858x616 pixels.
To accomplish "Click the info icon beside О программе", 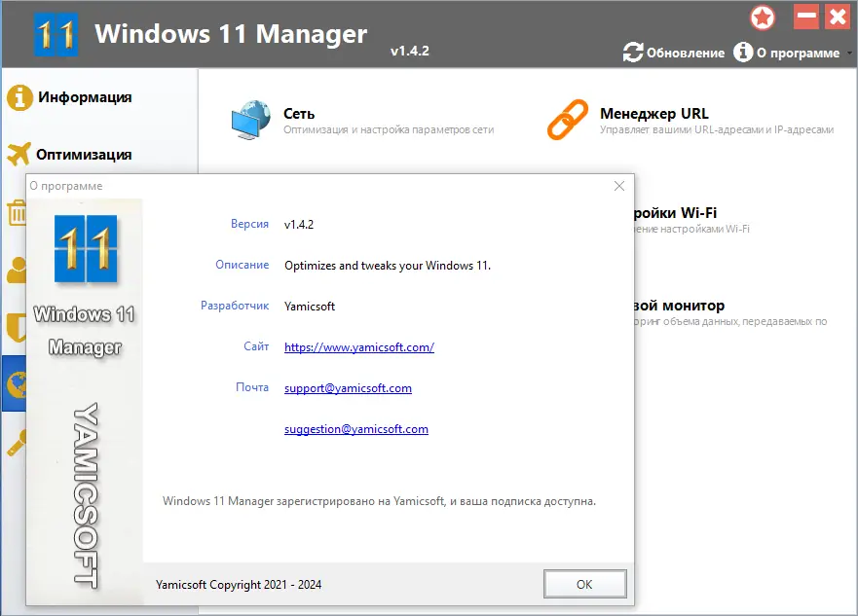I will pos(743,53).
